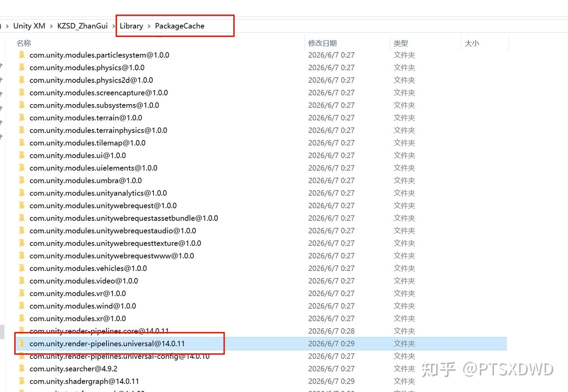Click the folder icon for com.unity.shadergraph@14.0.11

[x=22, y=381]
